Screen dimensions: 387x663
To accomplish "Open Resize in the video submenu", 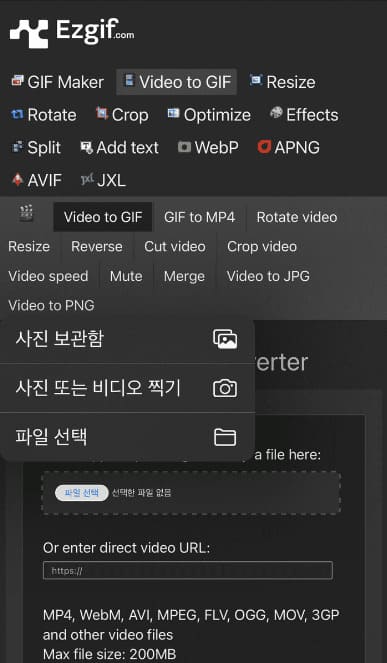I will (x=29, y=247).
